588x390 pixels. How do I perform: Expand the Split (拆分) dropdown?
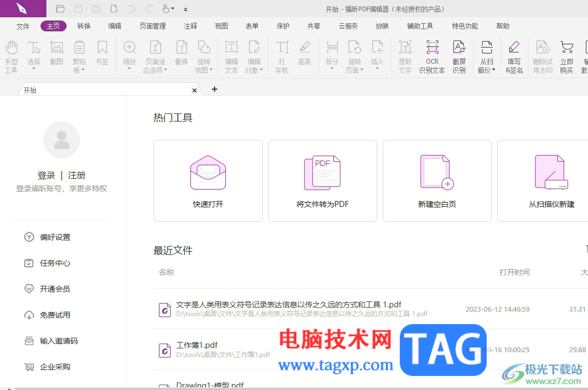332,69
